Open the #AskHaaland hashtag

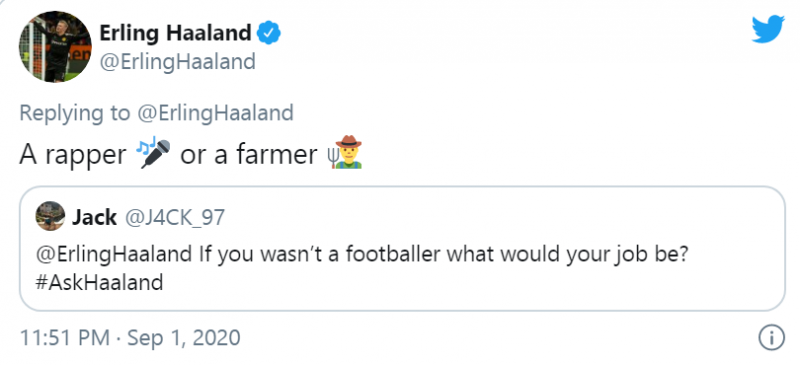coord(99,282)
